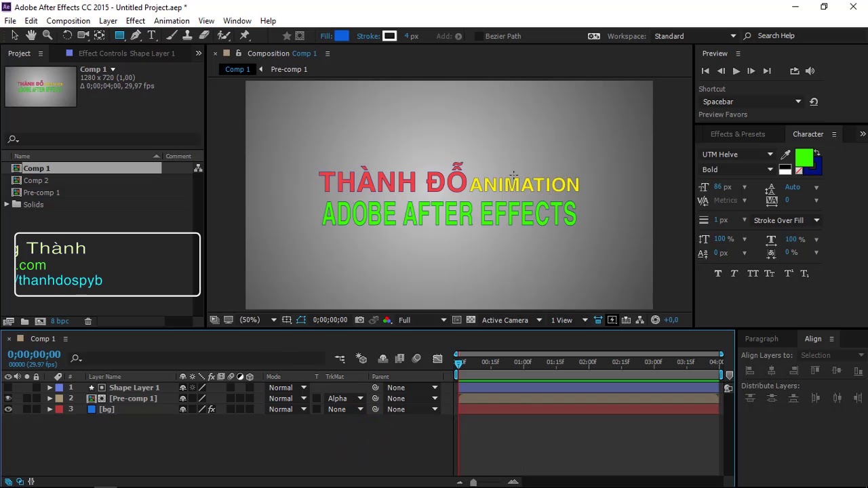
Task: Open the Layer menu
Action: [x=108, y=21]
